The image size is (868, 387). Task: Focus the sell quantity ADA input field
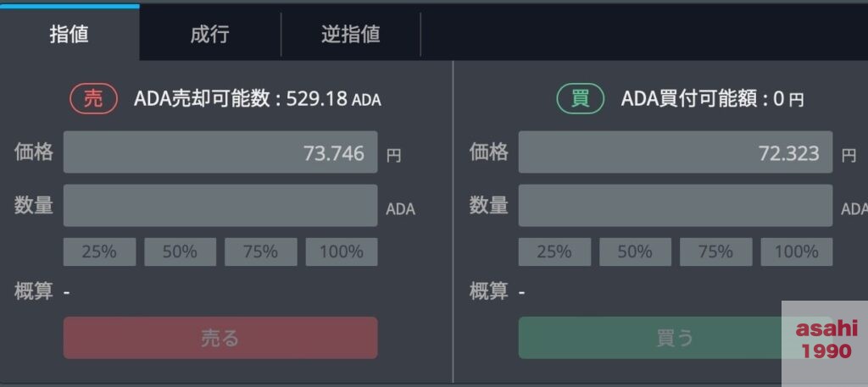point(220,205)
